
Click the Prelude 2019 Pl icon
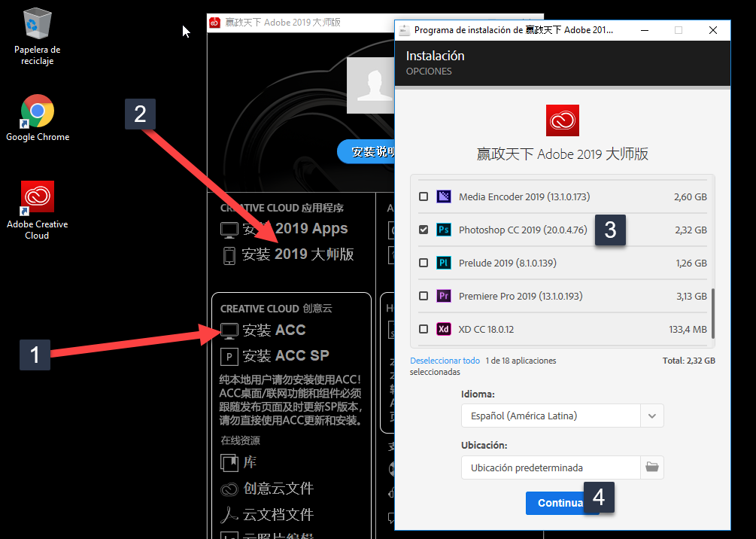tap(444, 263)
